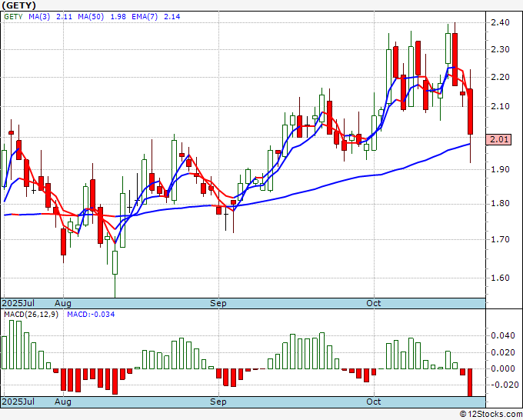Open the ©12Stocks.com credit link
Viewport: 523px width, 420px height.
pos(491,415)
